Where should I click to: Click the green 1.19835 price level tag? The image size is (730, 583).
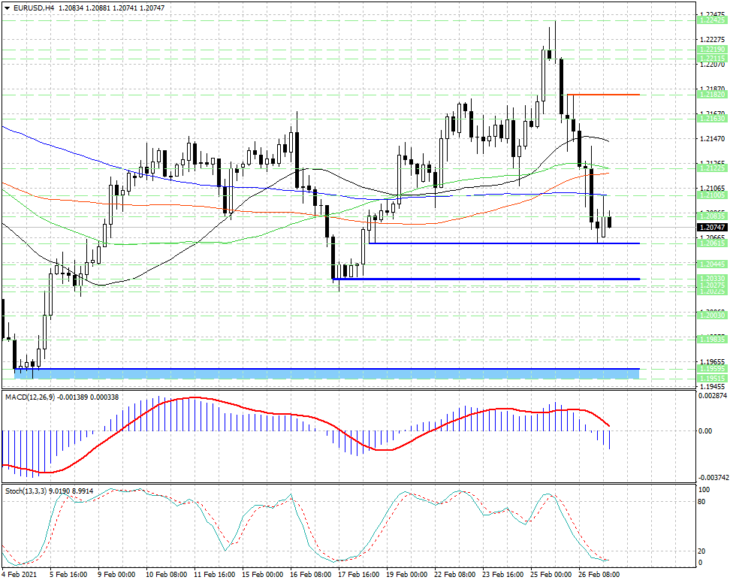pyautogui.click(x=712, y=339)
